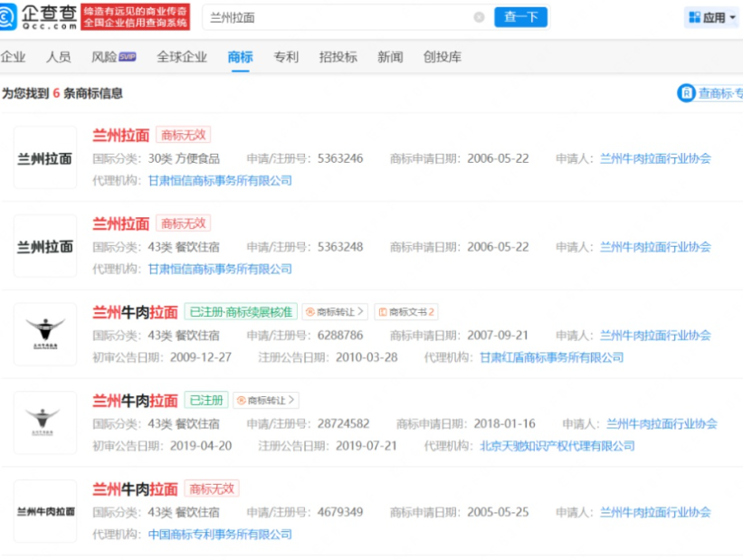
Task: Switch to the 专利 tab
Action: [x=286, y=57]
